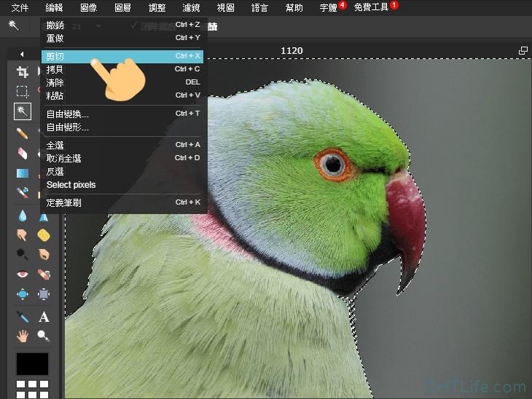The height and width of the screenshot is (399, 532).
Task: Select the Color Picker eyedropper tool
Action: click(23, 317)
